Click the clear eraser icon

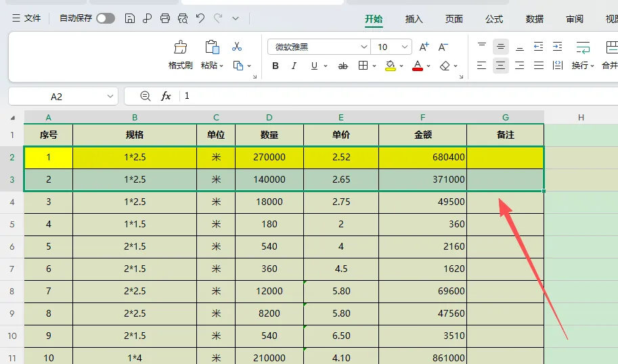pyautogui.click(x=445, y=66)
